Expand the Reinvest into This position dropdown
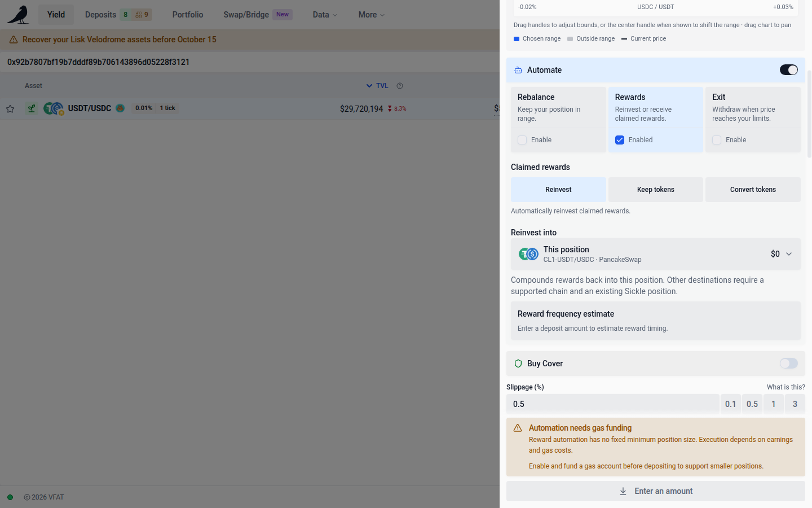This screenshot has height=508, width=812. 656,254
